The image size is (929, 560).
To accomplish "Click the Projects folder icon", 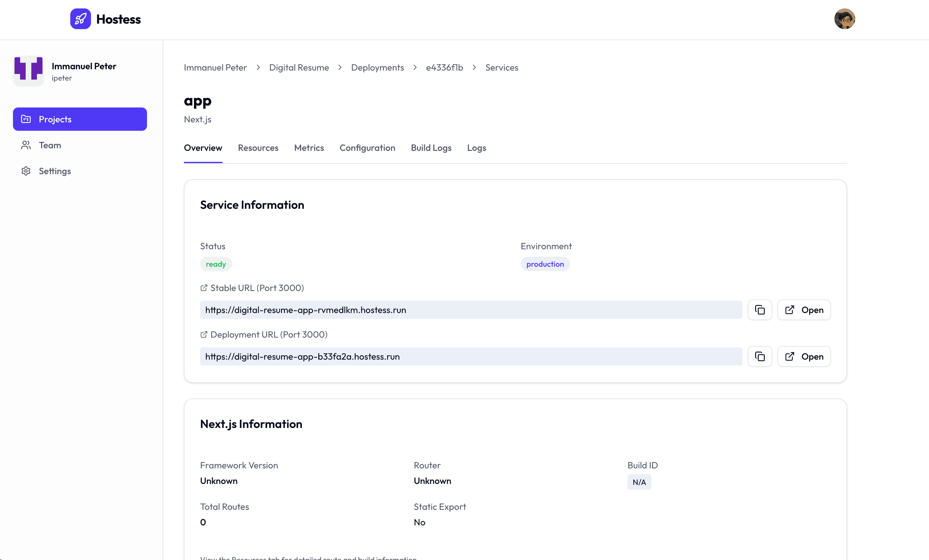I will click(x=26, y=119).
